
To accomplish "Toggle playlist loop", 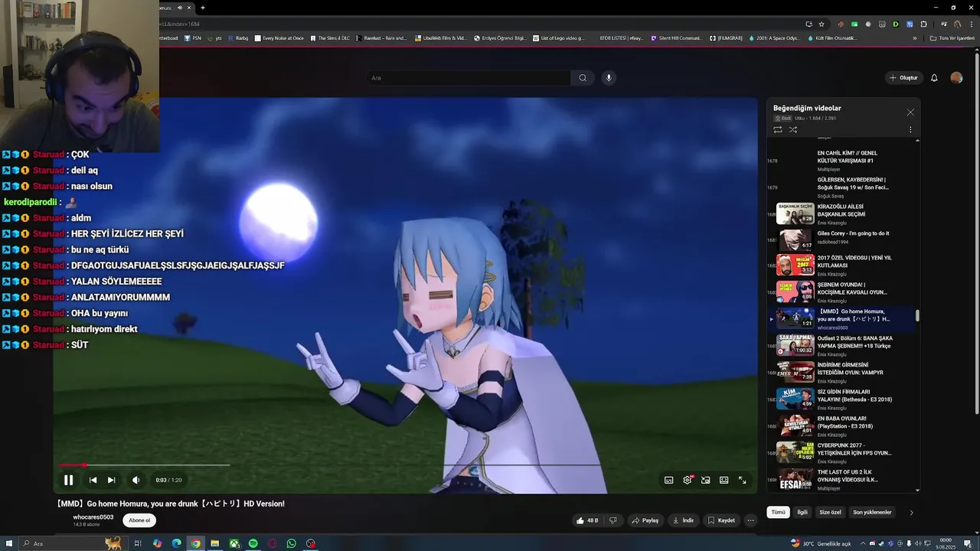I will tap(778, 129).
